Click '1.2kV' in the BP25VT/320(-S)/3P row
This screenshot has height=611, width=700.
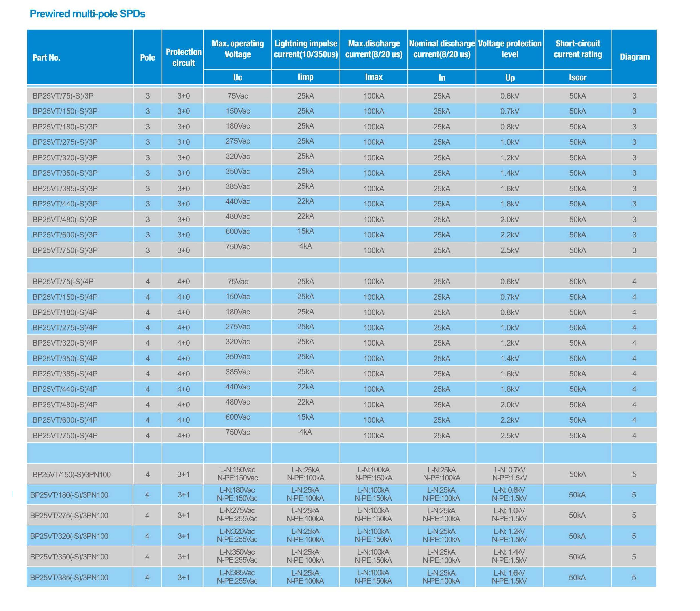(510, 158)
